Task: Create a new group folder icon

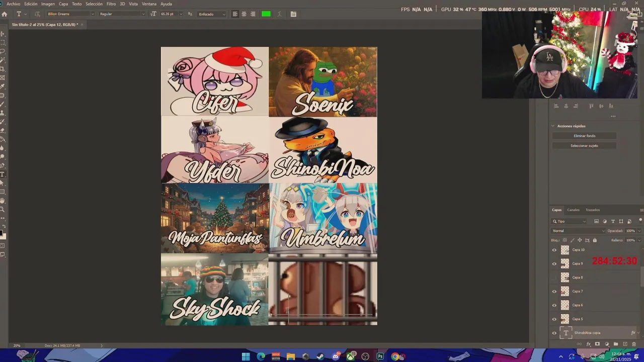Action: point(616,344)
